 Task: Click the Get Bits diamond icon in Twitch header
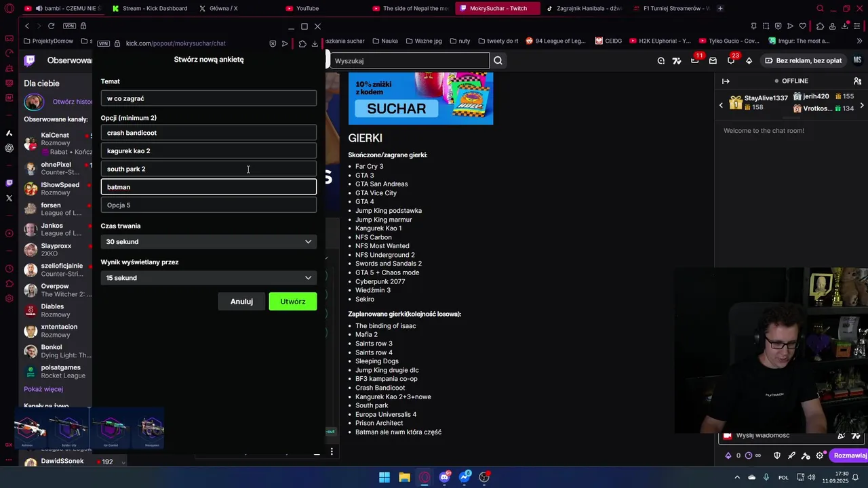[749, 60]
